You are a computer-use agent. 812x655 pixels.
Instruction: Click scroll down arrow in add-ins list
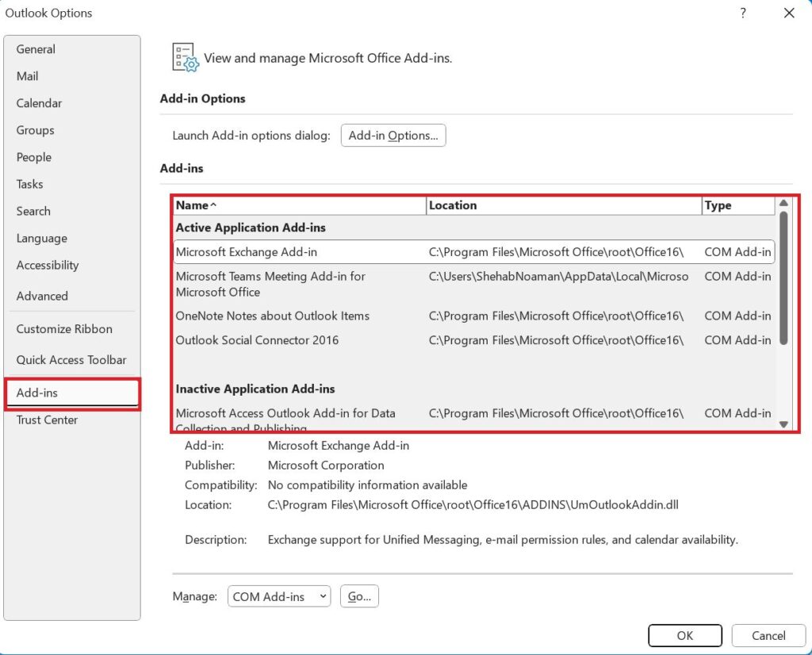(783, 424)
